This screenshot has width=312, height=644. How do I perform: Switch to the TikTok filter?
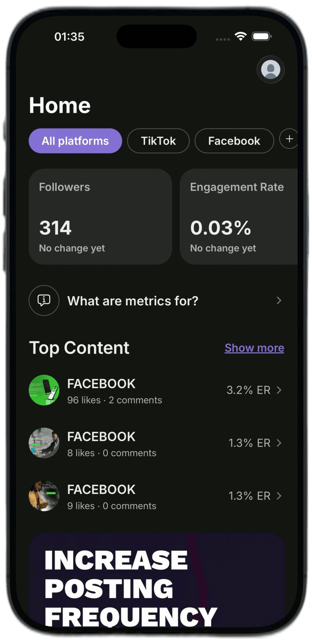coord(158,141)
